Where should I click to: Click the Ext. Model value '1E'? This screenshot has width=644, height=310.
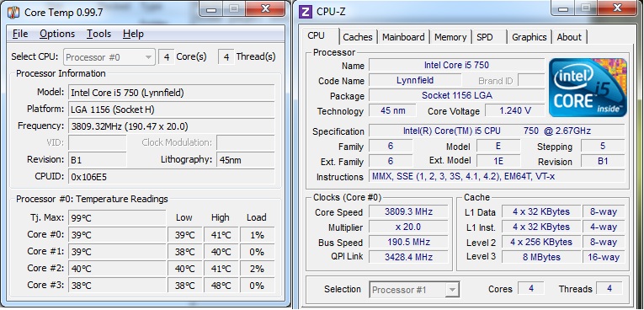coord(498,161)
